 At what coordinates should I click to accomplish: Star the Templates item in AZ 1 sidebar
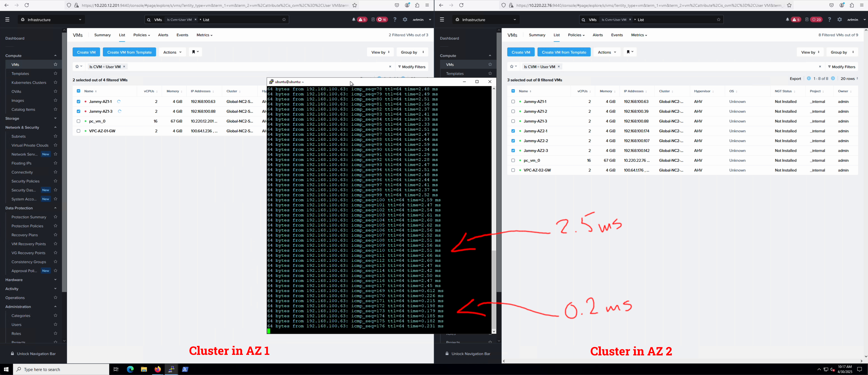56,73
